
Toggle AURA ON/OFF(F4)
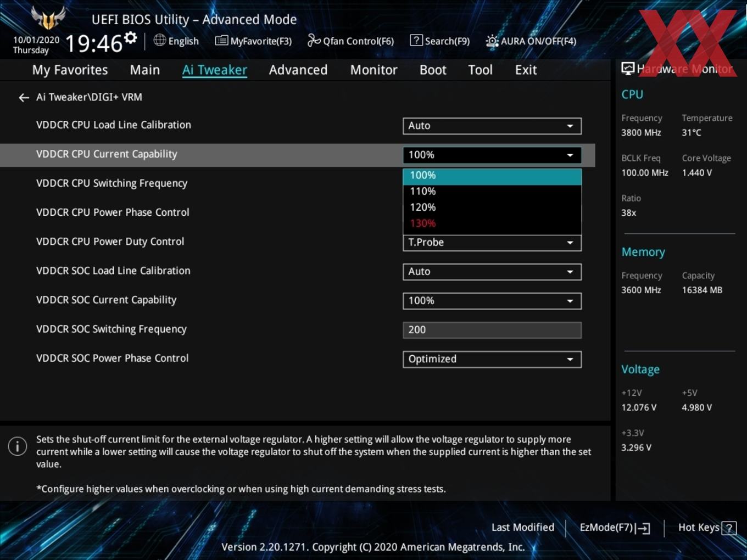(531, 41)
